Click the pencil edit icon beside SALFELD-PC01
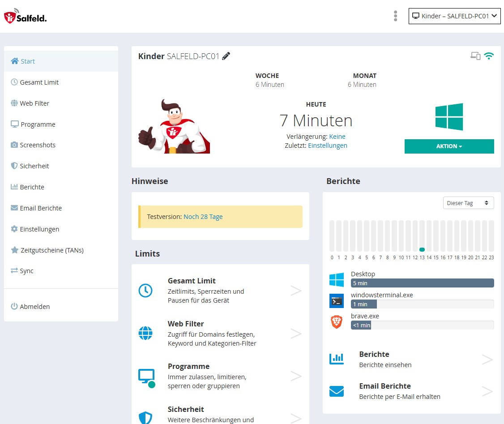This screenshot has height=424, width=504. coord(226,56)
